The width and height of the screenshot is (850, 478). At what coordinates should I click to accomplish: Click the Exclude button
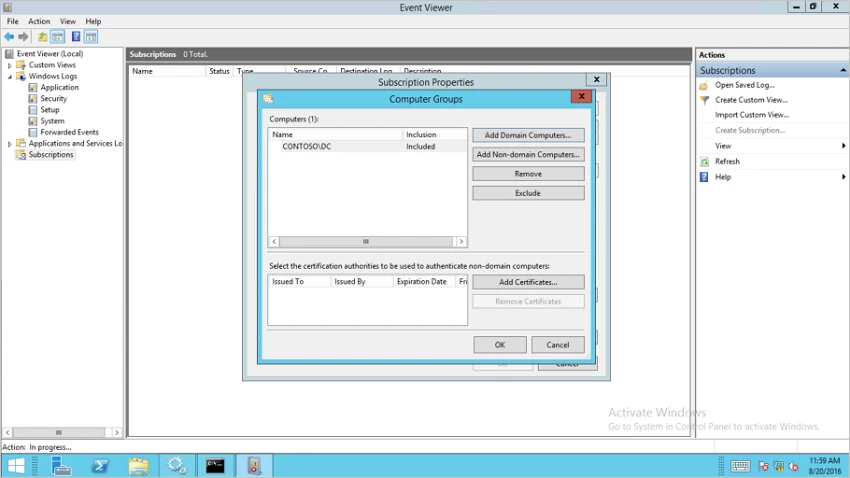tap(528, 193)
